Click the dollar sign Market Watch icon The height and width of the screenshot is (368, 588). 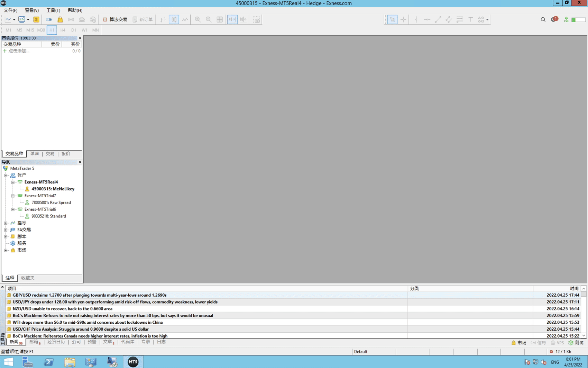click(36, 20)
